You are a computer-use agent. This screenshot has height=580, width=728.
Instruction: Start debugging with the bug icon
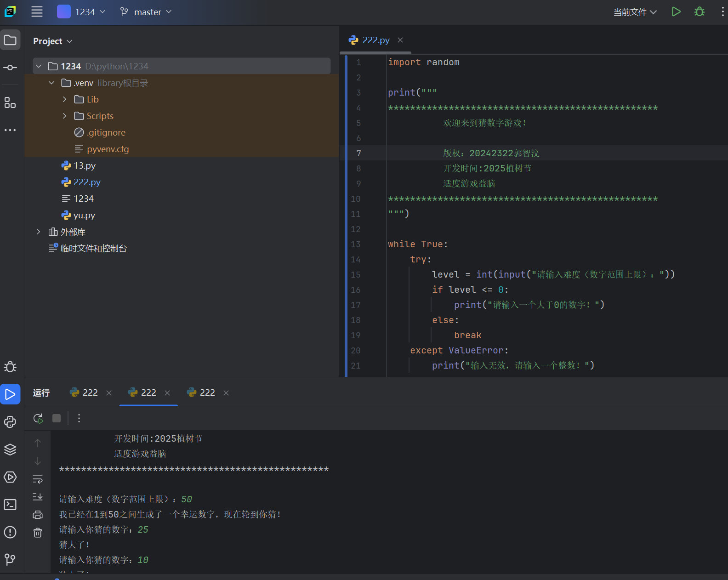click(x=699, y=12)
